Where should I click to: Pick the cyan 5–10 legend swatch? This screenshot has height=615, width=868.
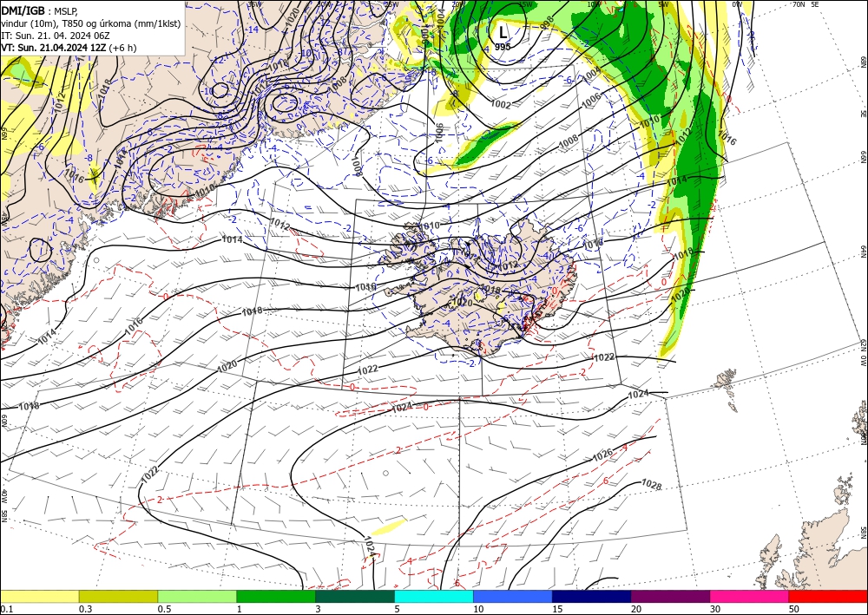pos(434,596)
